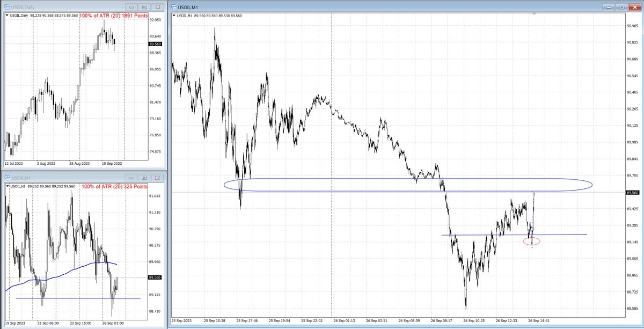Click the 25 Sep 2023 date on M1 chart
Screen dimensions: 644x329
tap(182, 320)
